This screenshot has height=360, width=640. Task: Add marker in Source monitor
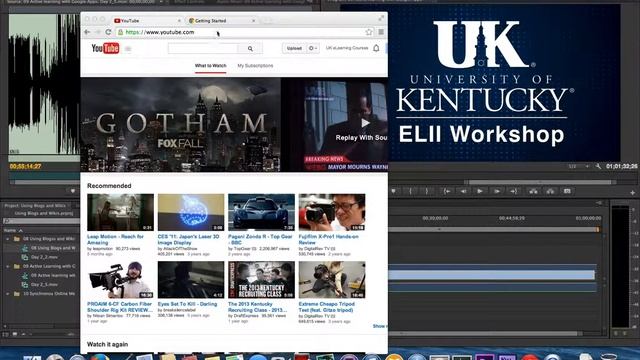point(73,191)
